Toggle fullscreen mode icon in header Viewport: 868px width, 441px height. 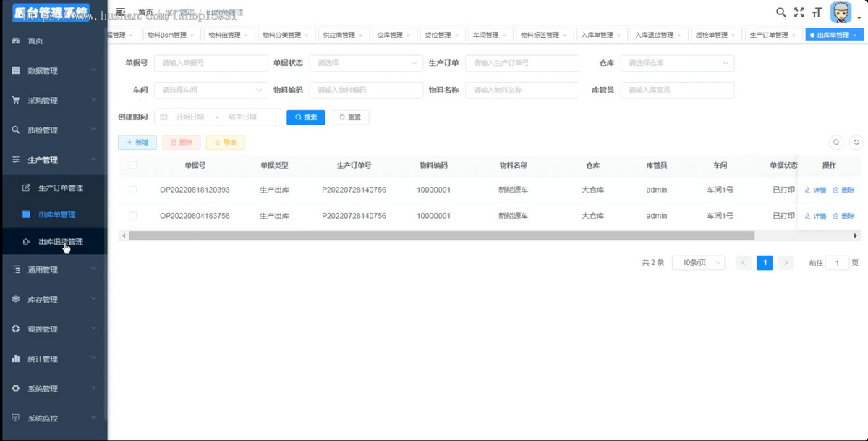pos(799,12)
